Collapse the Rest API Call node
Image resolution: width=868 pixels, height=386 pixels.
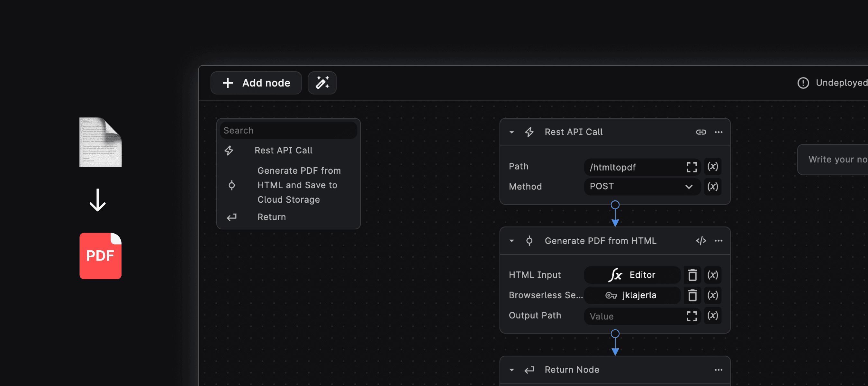click(511, 132)
